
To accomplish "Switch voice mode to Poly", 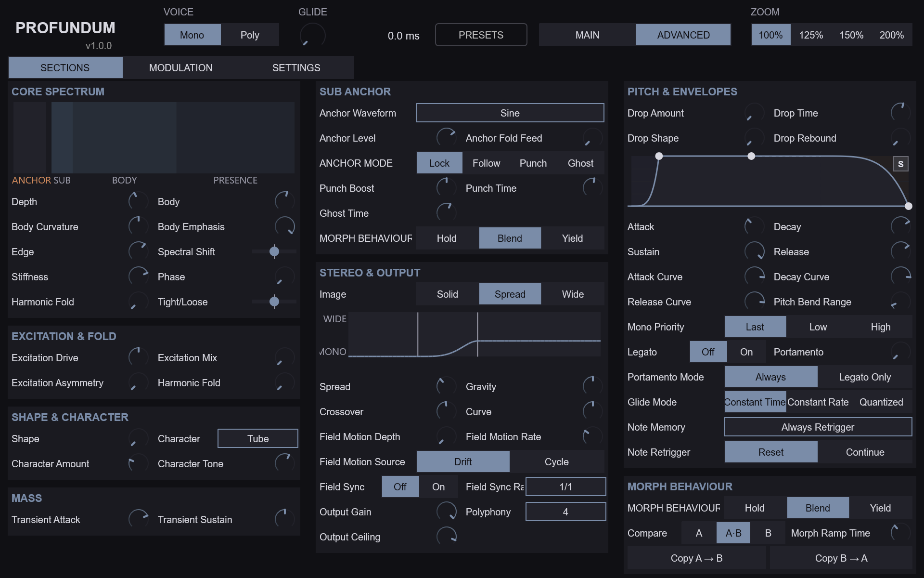I will [x=250, y=35].
